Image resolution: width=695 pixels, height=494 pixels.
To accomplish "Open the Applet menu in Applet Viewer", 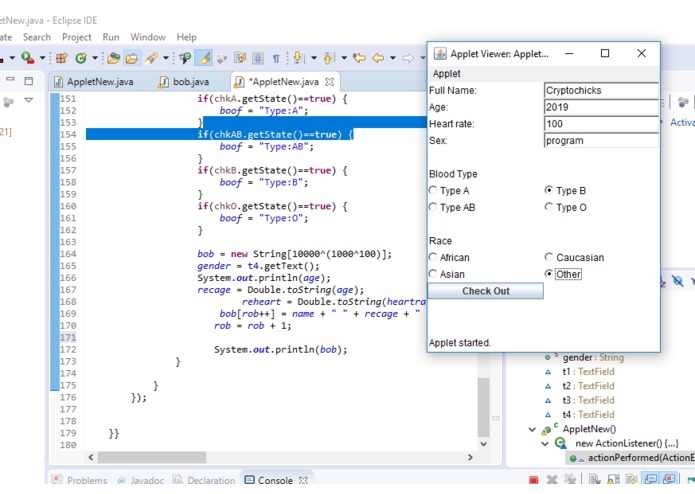I will [446, 74].
